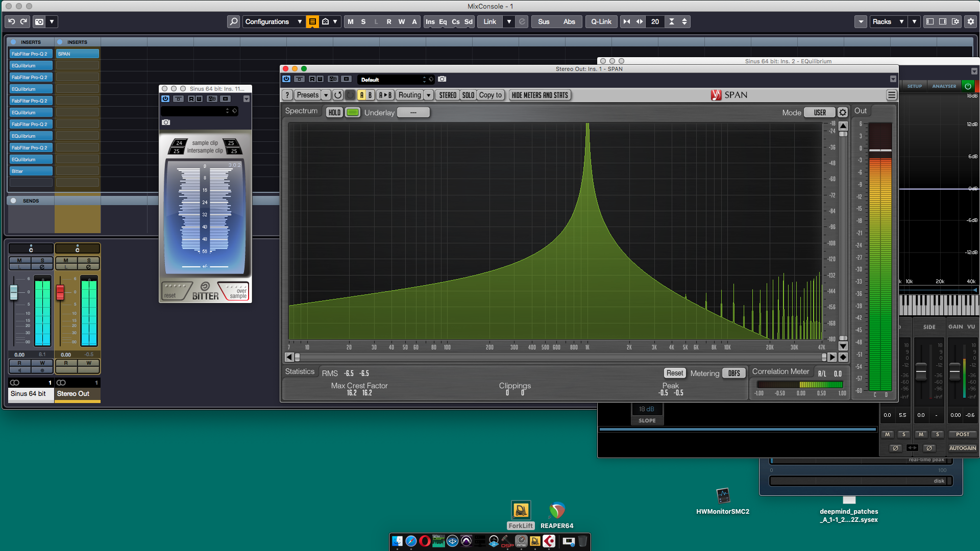Click the MixConsole search magnifier icon
Screen dimensions: 980x551
[233, 21]
